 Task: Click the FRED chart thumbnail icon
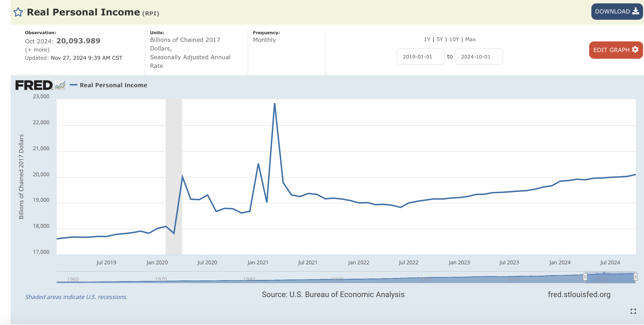click(x=60, y=85)
